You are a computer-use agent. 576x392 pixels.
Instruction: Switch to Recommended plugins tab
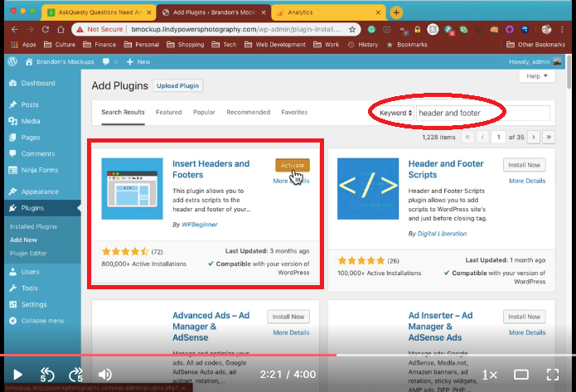[x=248, y=112]
